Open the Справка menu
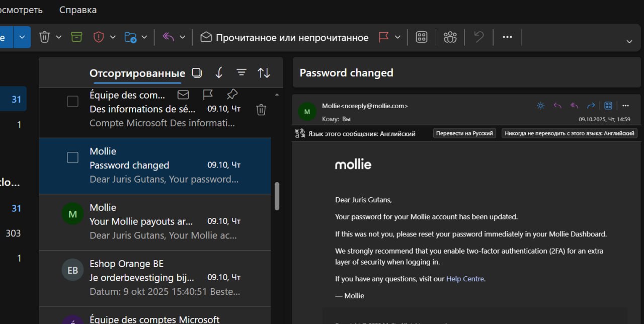 tap(78, 10)
